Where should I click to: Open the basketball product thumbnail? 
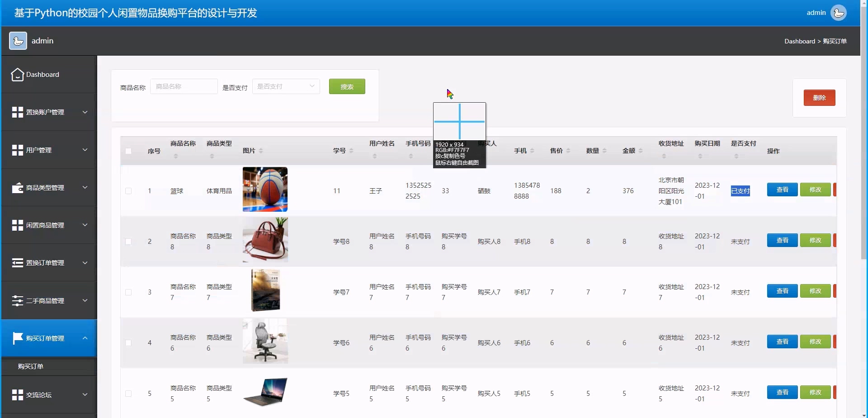tap(265, 190)
